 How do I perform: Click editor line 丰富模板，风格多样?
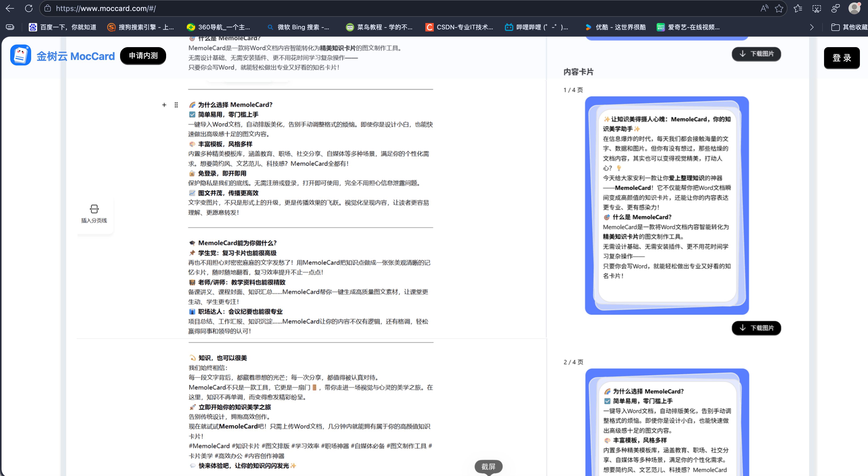tap(220, 144)
